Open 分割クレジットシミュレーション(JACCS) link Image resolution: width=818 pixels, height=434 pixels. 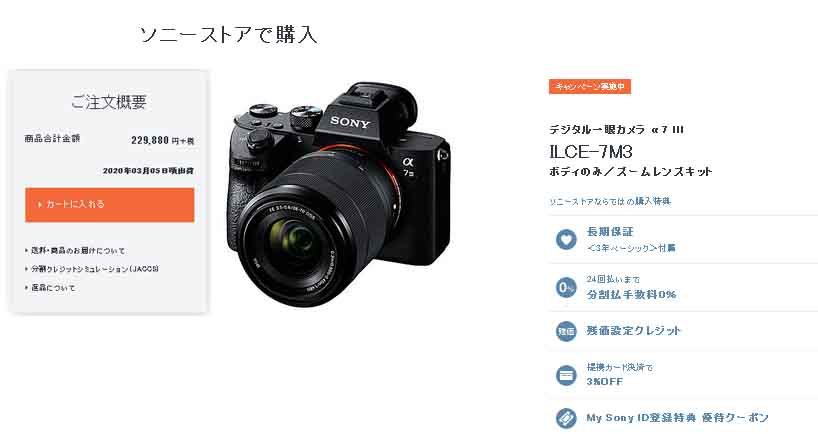pyautogui.click(x=94, y=269)
